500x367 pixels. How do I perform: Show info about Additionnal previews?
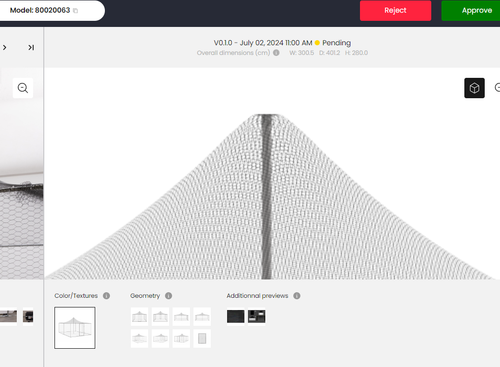(x=297, y=296)
